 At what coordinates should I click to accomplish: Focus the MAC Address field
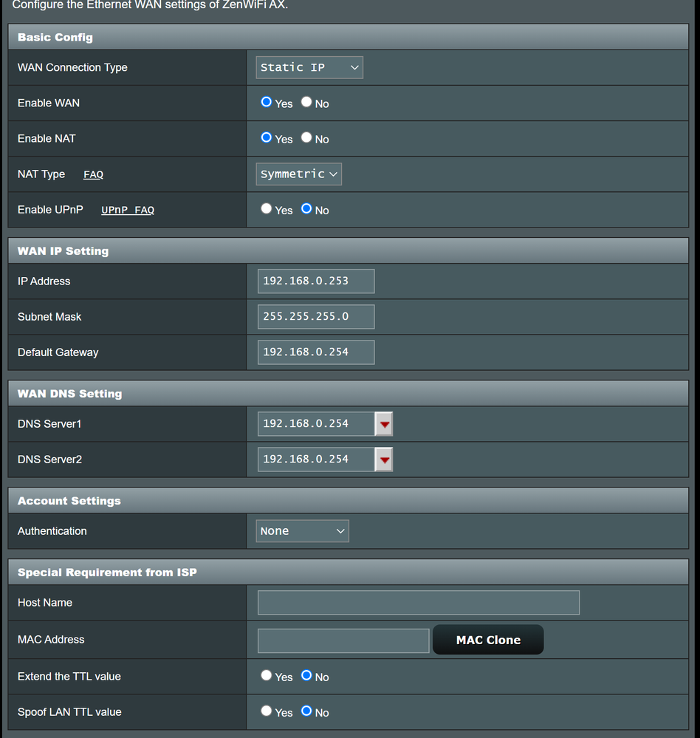pyautogui.click(x=343, y=640)
